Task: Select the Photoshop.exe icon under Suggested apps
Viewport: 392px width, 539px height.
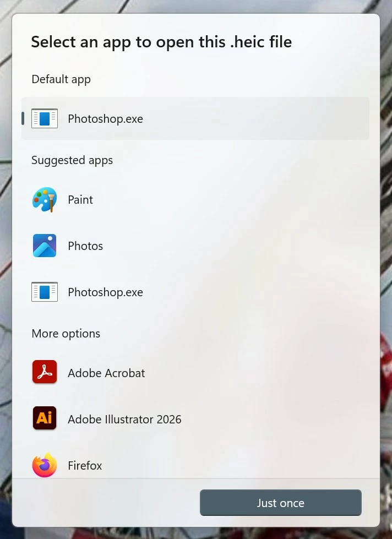Action: [x=45, y=291]
